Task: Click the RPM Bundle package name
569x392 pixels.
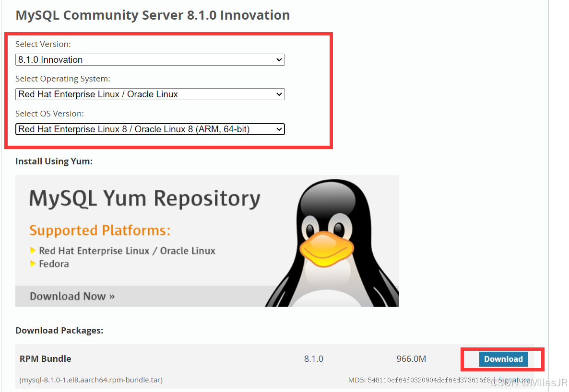Action: pos(46,358)
